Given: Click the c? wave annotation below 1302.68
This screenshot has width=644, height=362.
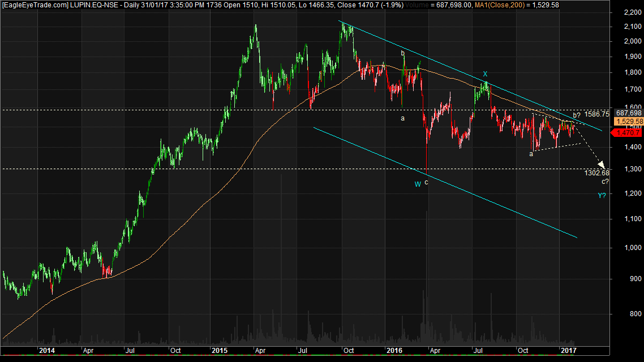Looking at the screenshot, I should 605,182.
